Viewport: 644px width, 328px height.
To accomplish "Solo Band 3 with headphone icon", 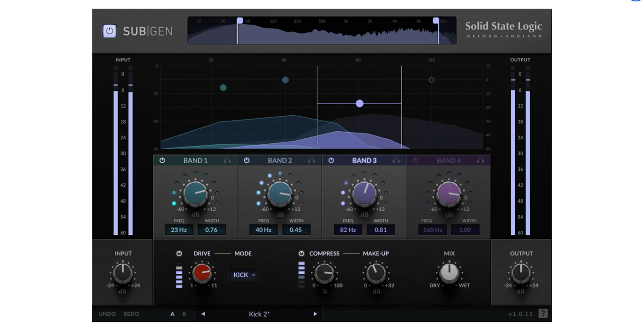I will point(396,160).
